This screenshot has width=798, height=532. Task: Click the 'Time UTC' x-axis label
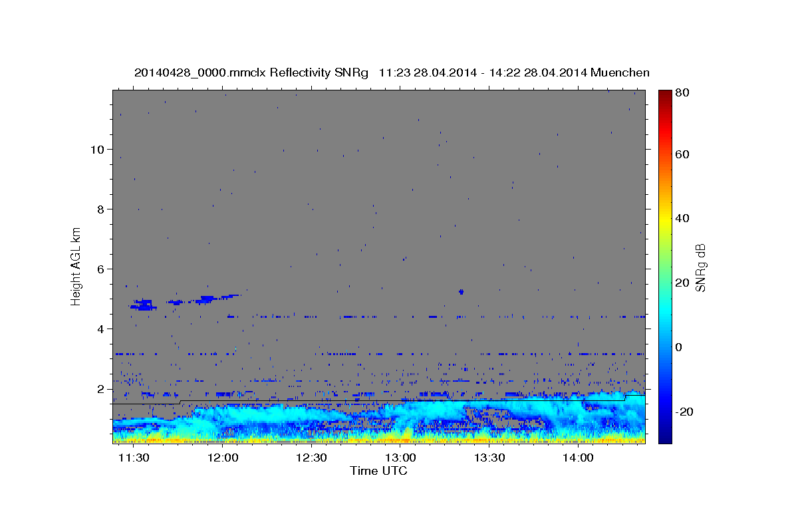[378, 471]
